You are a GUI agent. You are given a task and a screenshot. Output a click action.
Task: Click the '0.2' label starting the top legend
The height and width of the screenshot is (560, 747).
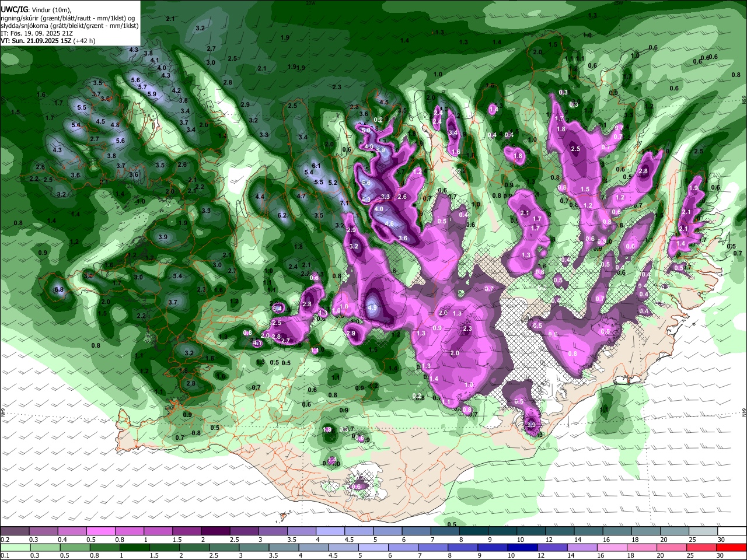(x=5, y=540)
